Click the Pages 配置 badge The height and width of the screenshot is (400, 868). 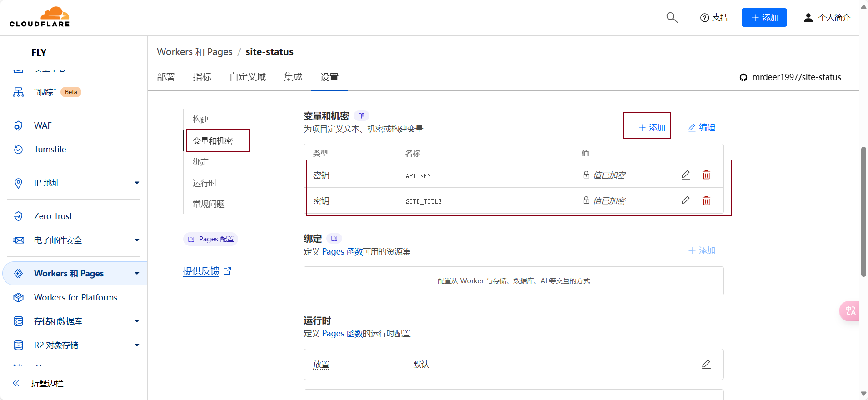pyautogui.click(x=211, y=239)
